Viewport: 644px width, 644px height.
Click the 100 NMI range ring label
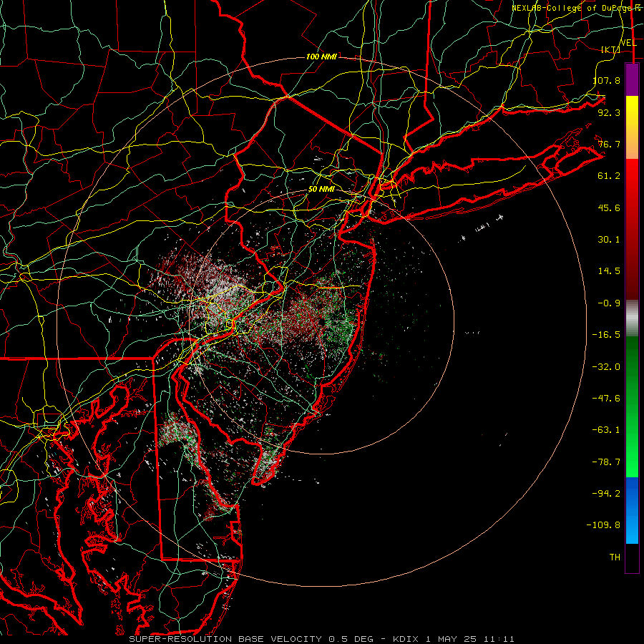321,57
